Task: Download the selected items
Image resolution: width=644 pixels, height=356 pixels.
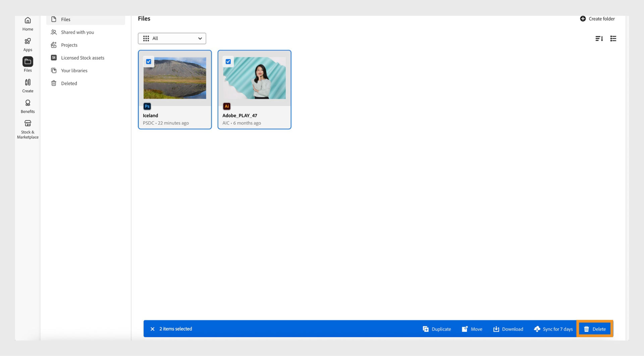Action: [x=508, y=329]
